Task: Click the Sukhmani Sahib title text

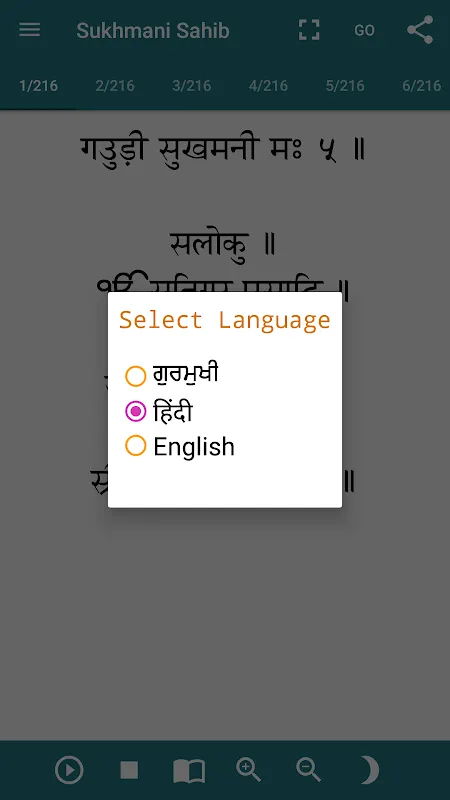Action: (153, 31)
